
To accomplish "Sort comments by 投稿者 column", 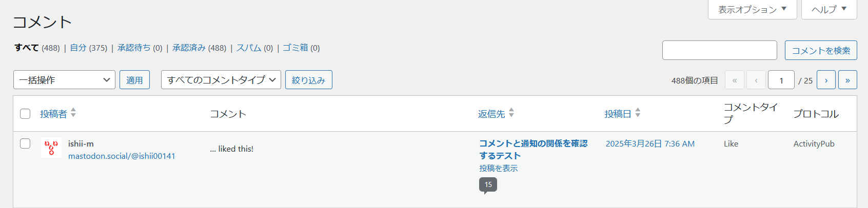I will point(53,114).
